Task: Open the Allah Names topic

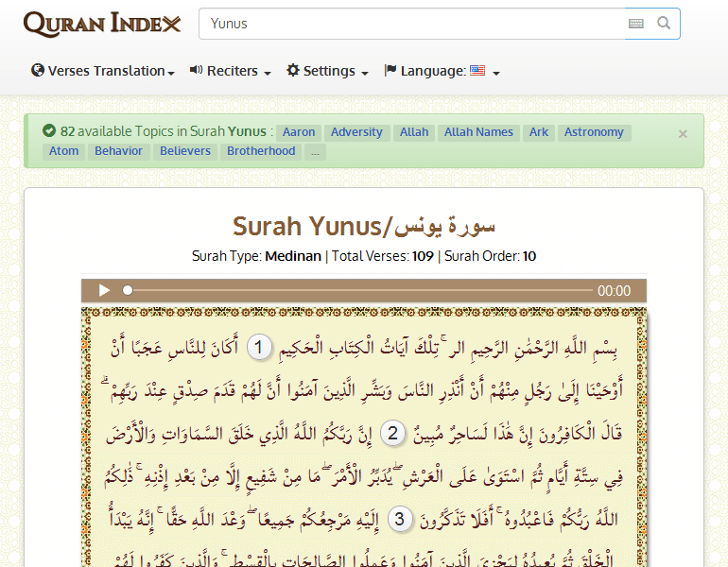Action: (478, 132)
